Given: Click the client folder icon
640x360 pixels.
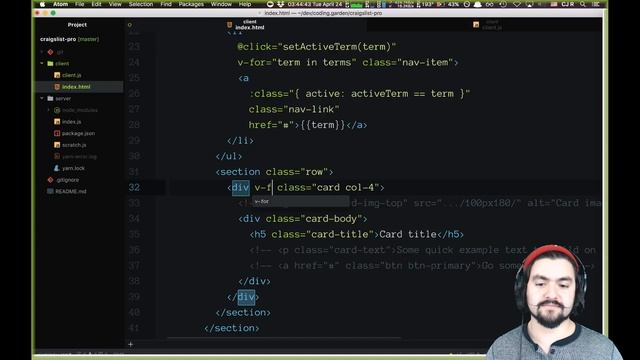Looking at the screenshot, I should 50,64.
